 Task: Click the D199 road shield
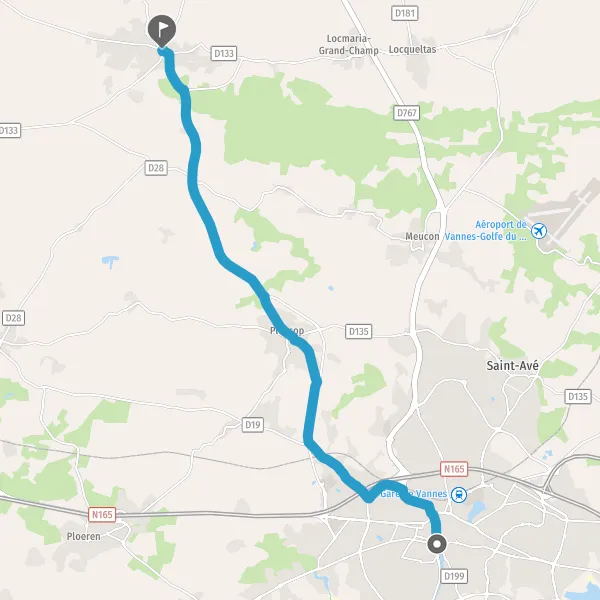[454, 576]
